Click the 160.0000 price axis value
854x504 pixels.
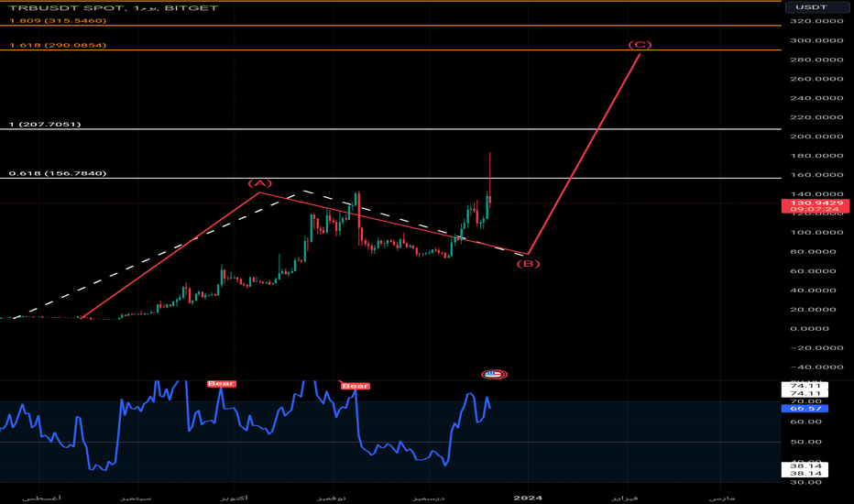(x=816, y=175)
